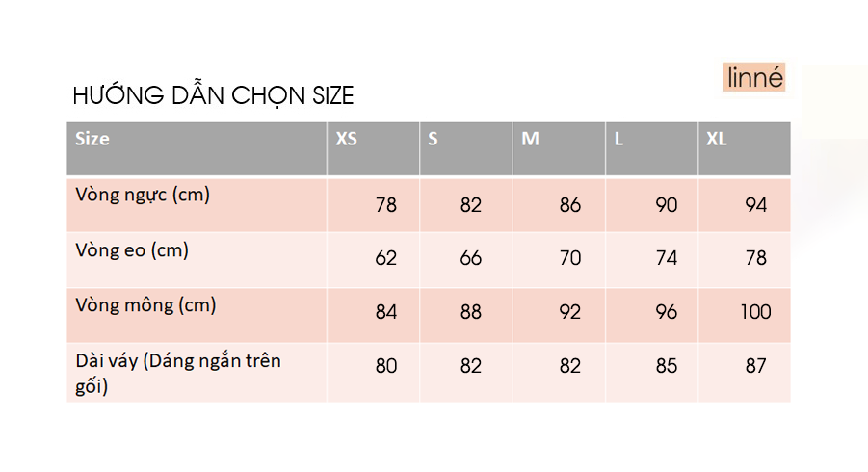The image size is (868, 472).
Task: Select the Vòng ngực (cm) row label
Action: (143, 196)
